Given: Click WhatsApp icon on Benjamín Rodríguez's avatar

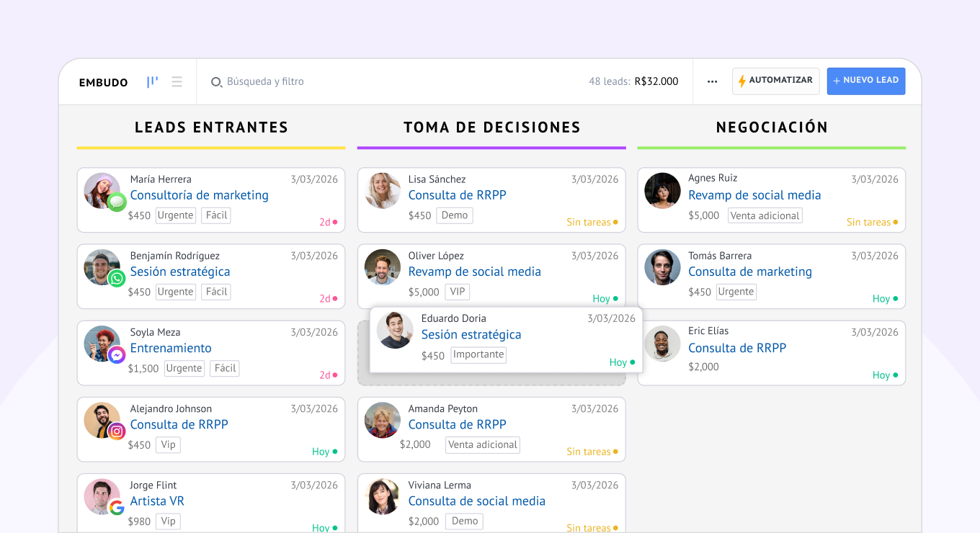Looking at the screenshot, I should [x=117, y=279].
